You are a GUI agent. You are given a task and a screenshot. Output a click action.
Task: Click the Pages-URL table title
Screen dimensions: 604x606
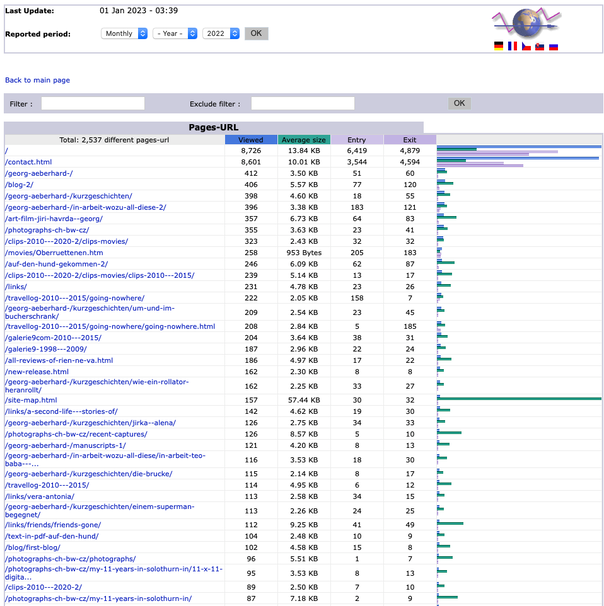click(213, 128)
